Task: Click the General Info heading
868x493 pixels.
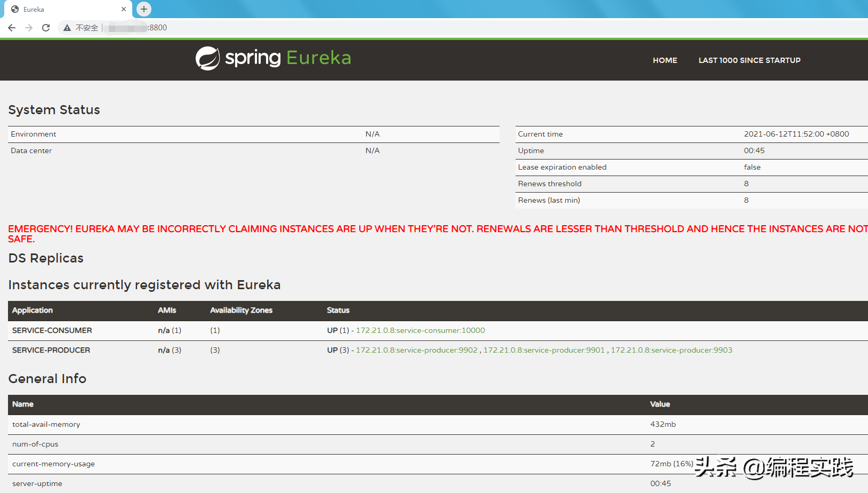Action: [47, 379]
